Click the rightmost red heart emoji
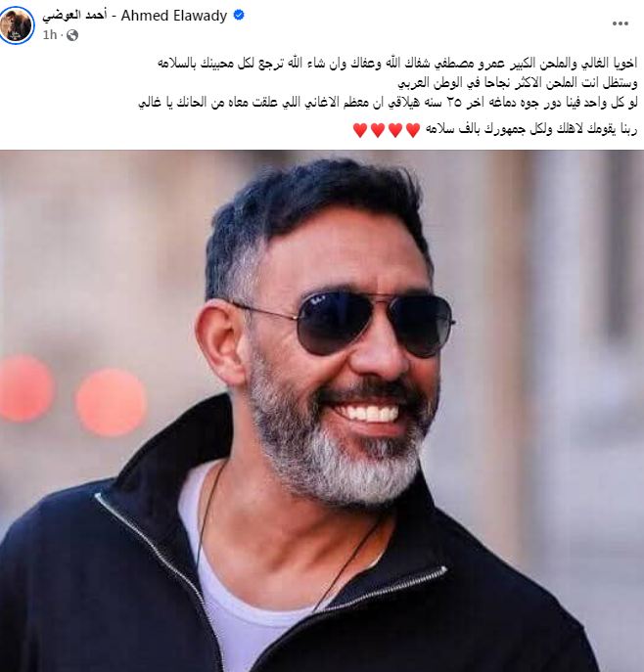Image resolution: width=644 pixels, height=672 pixels. (413, 130)
